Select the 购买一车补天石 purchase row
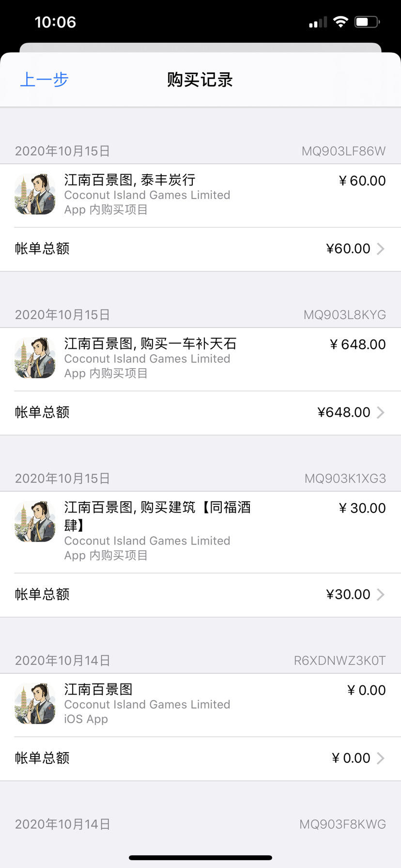The width and height of the screenshot is (401, 868). 200,359
